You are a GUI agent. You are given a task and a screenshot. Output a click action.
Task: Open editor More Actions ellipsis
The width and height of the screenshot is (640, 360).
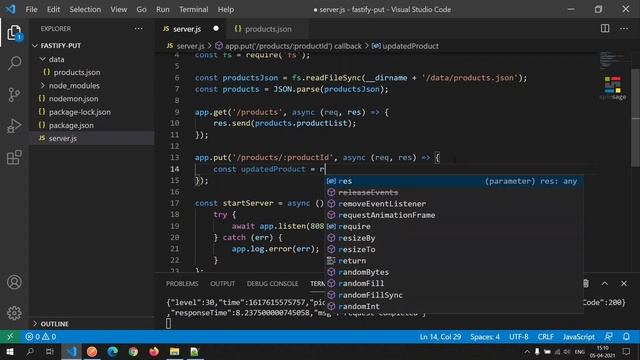pyautogui.click(x=624, y=29)
